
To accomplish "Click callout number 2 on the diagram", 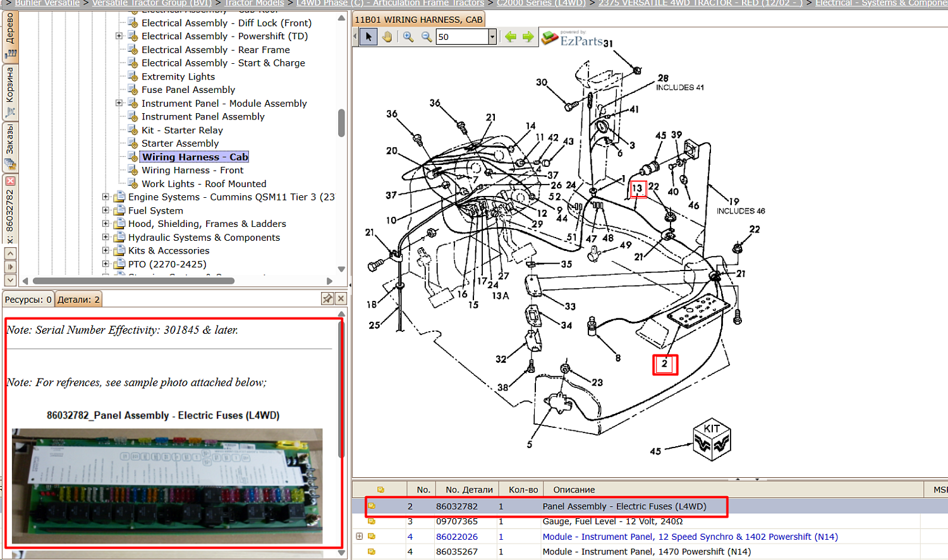I will pos(664,364).
